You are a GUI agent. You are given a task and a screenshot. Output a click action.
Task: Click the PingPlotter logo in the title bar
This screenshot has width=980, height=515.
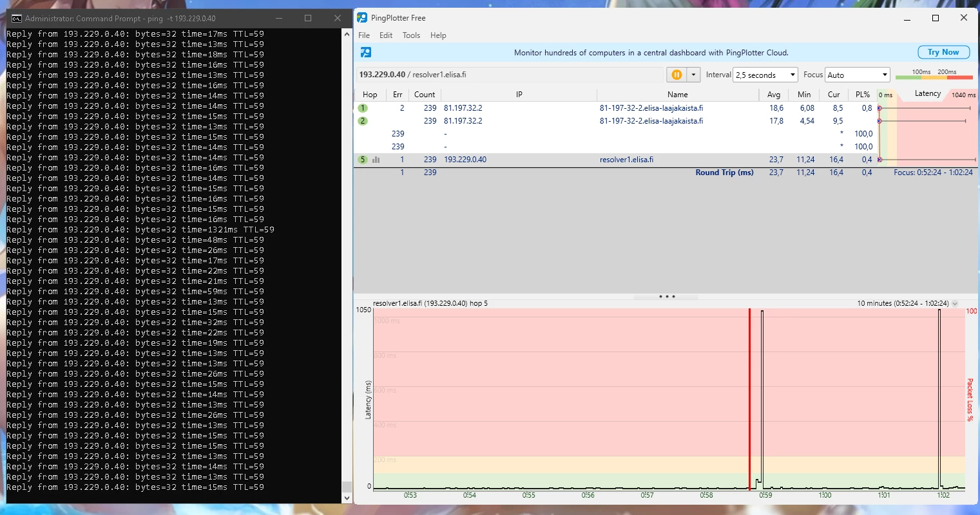pos(362,18)
